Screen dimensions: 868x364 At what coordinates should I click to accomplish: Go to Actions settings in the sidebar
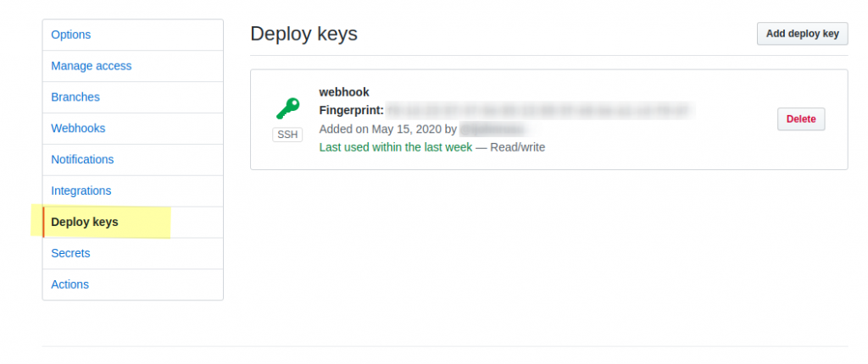click(x=70, y=285)
